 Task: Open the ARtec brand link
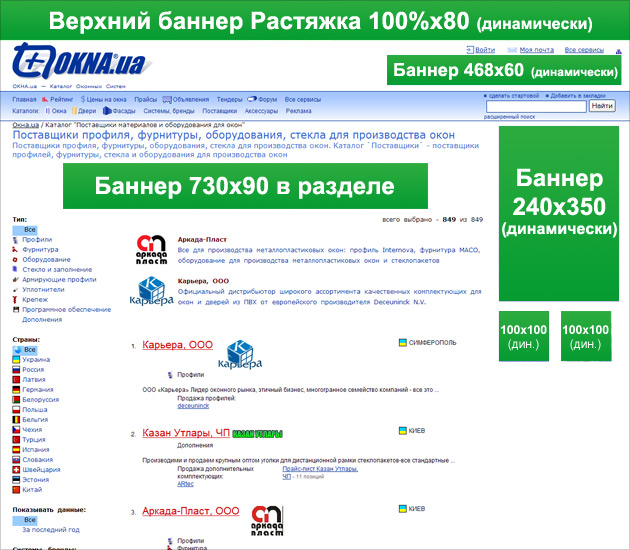(x=185, y=484)
